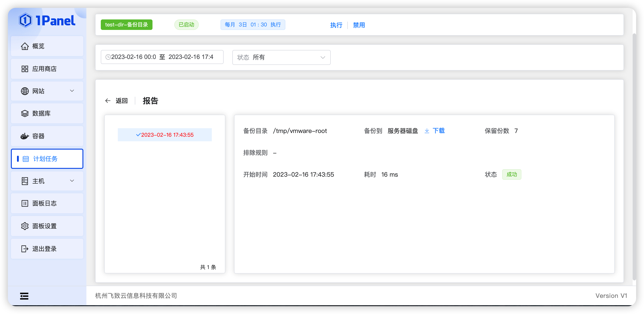Download the backup via 下载 link
Viewport: 644px width, 314px height.
coord(439,131)
